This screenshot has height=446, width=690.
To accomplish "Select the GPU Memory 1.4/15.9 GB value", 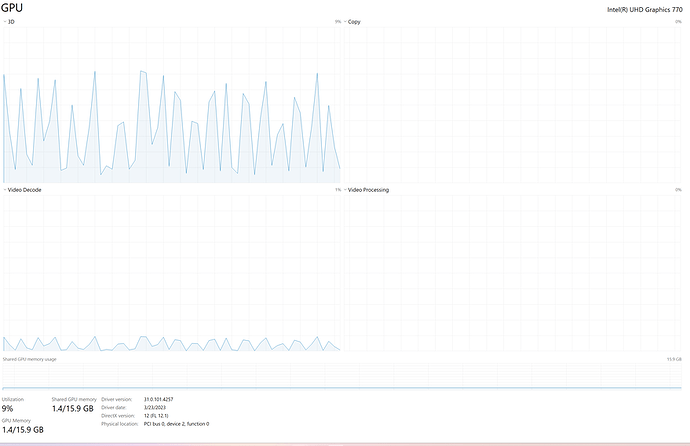I will [23, 430].
